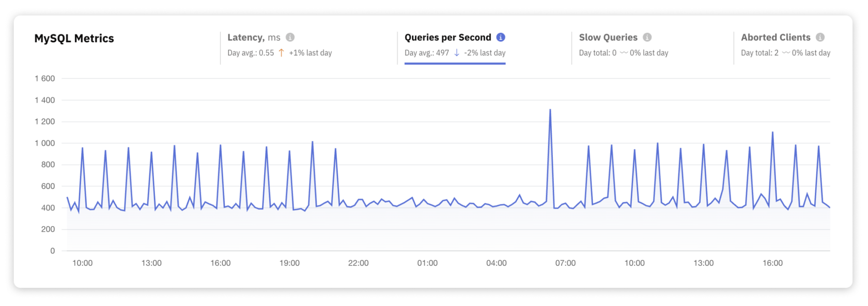Open the Aborted Clients metric view
Screen dimensions: 868x306
(x=776, y=37)
